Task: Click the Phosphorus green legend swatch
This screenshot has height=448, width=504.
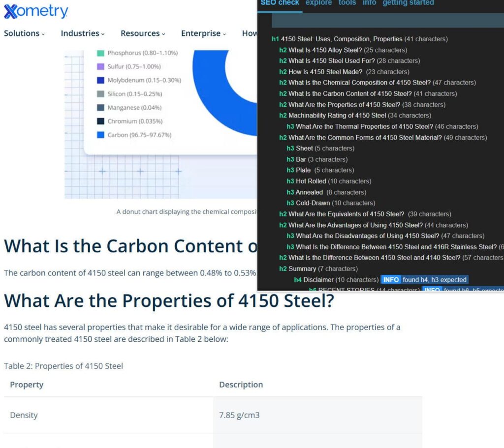Action: tap(100, 53)
